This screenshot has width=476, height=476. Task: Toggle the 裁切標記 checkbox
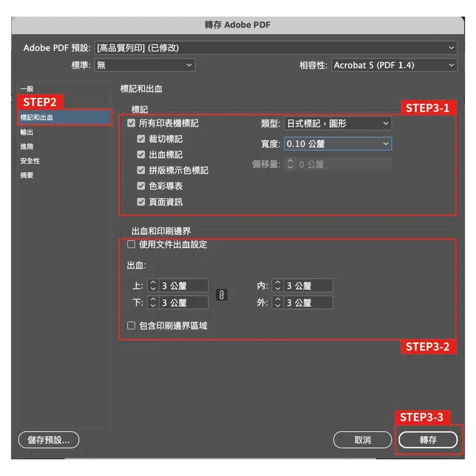(x=141, y=139)
